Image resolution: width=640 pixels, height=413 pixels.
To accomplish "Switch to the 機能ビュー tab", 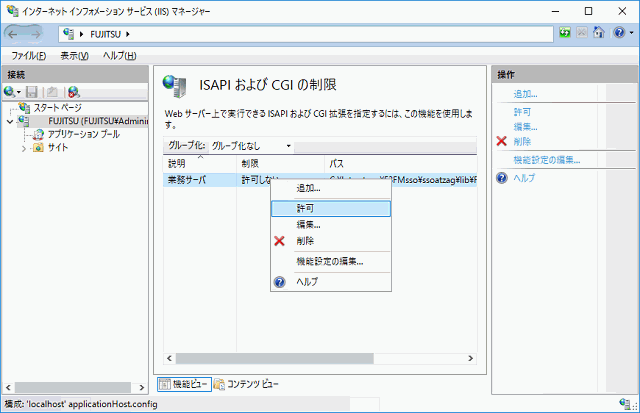I will (184, 384).
